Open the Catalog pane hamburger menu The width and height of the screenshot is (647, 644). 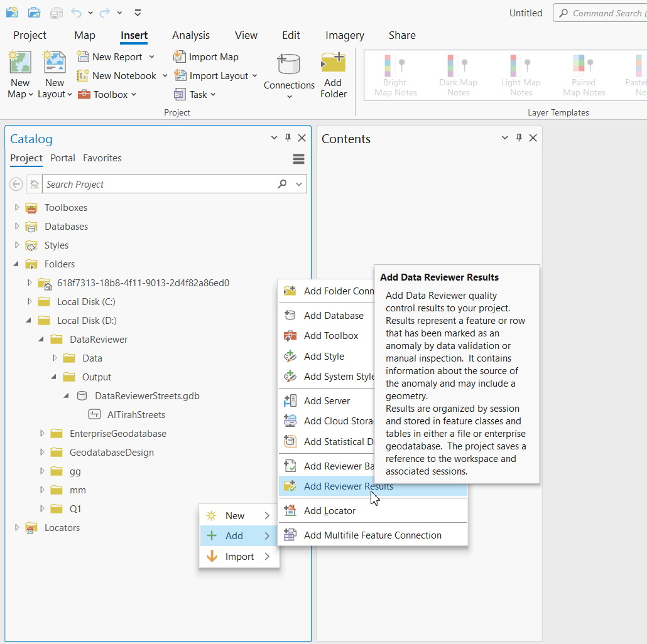tap(298, 159)
